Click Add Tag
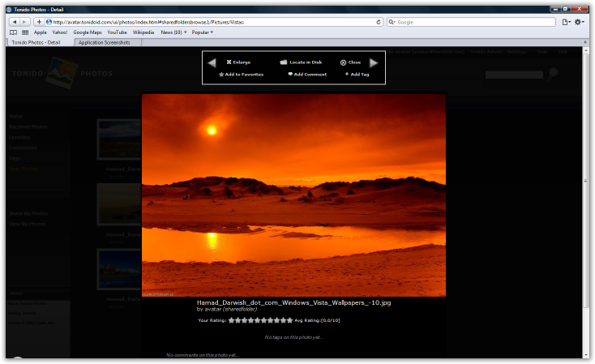The height and width of the screenshot is (364, 595). click(x=357, y=75)
